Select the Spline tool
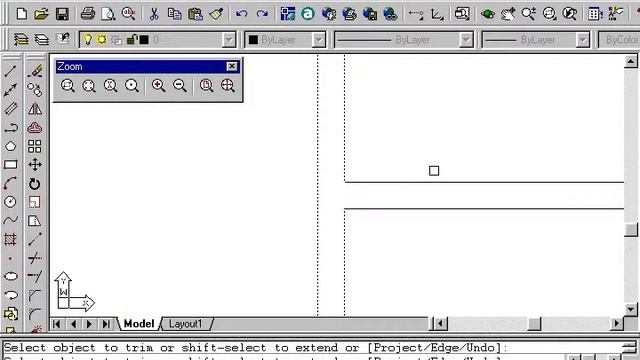Screen dimensions: 640x360 coord(11,220)
